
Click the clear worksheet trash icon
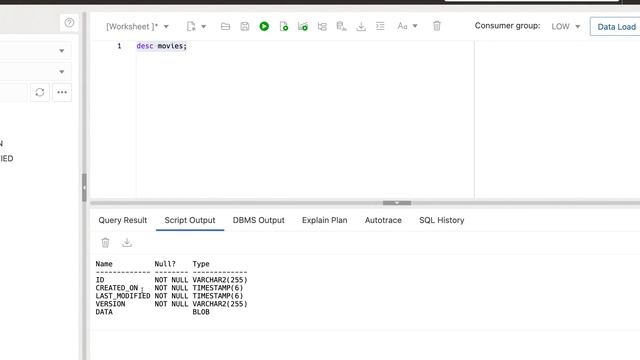437,26
